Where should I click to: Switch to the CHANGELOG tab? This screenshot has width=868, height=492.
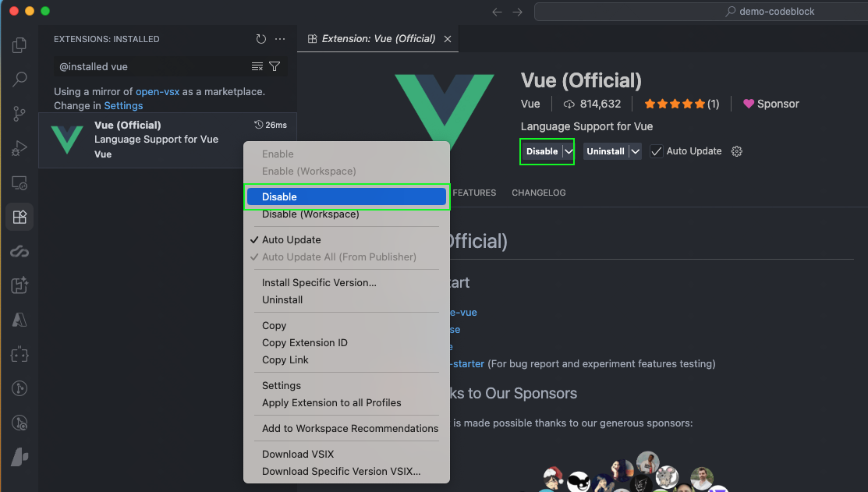click(x=538, y=193)
